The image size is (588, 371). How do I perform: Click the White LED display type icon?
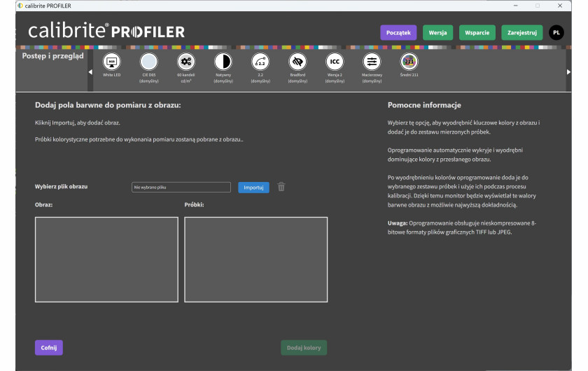112,62
